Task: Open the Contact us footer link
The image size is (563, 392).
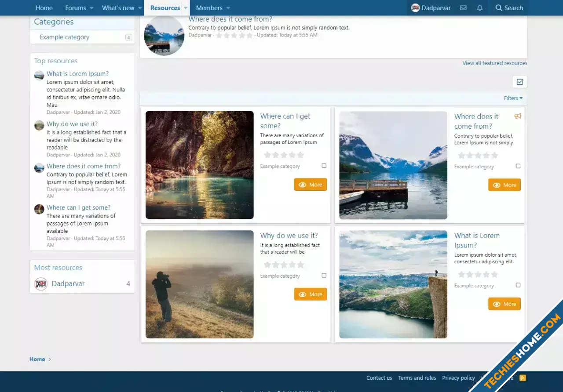Action: (x=379, y=378)
